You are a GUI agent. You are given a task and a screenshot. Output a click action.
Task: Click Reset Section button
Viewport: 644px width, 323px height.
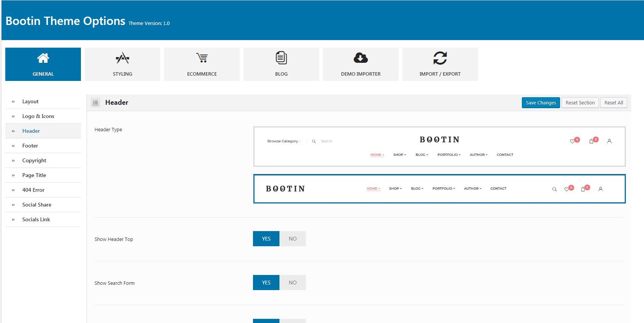click(x=580, y=102)
